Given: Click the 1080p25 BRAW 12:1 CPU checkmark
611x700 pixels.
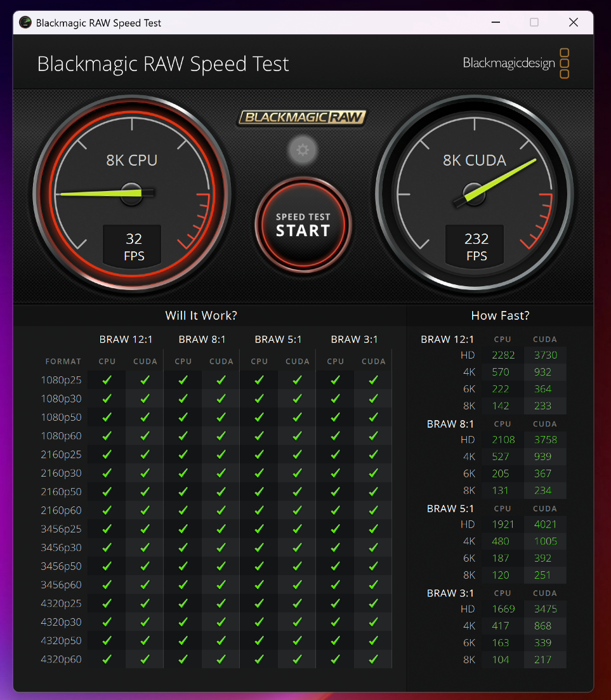Looking at the screenshot, I should (107, 380).
